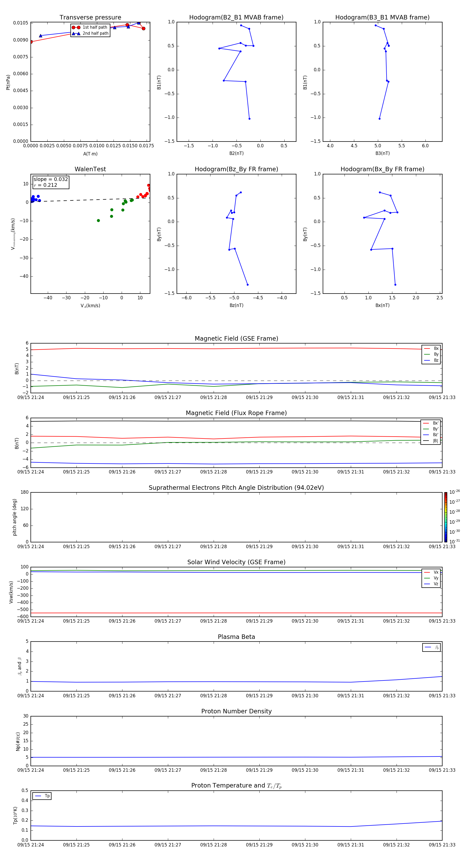
Task: Click the '1st half path' legend entry
Action: (90, 27)
